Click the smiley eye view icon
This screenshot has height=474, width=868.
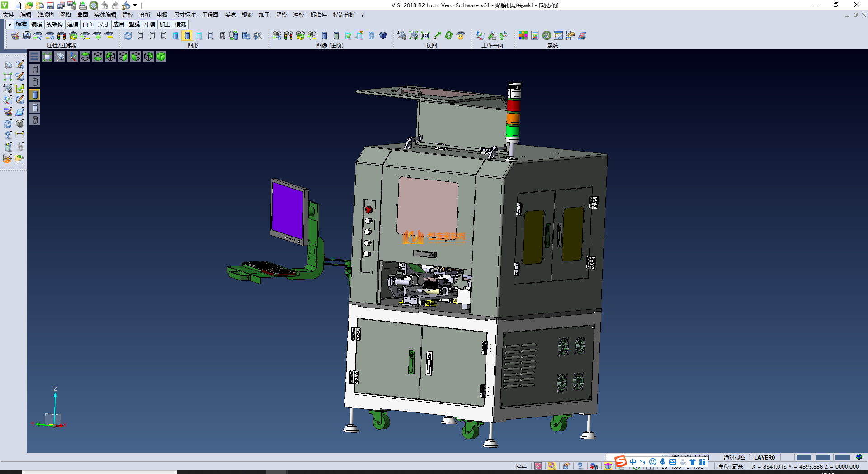(461, 36)
